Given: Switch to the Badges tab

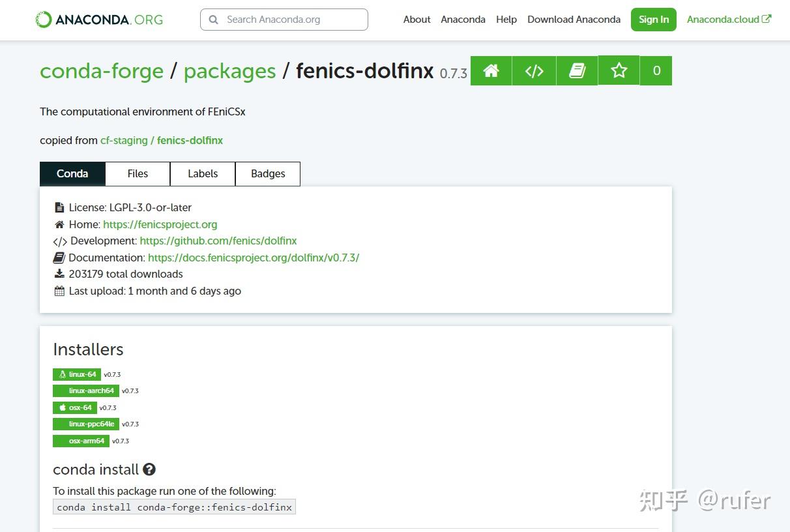Looking at the screenshot, I should [268, 173].
